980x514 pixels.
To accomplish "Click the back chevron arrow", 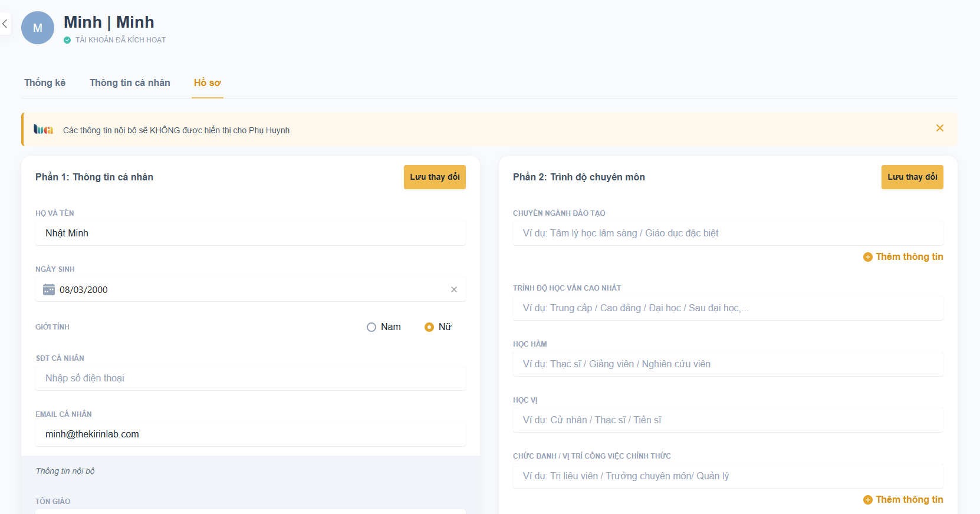I will pos(5,24).
